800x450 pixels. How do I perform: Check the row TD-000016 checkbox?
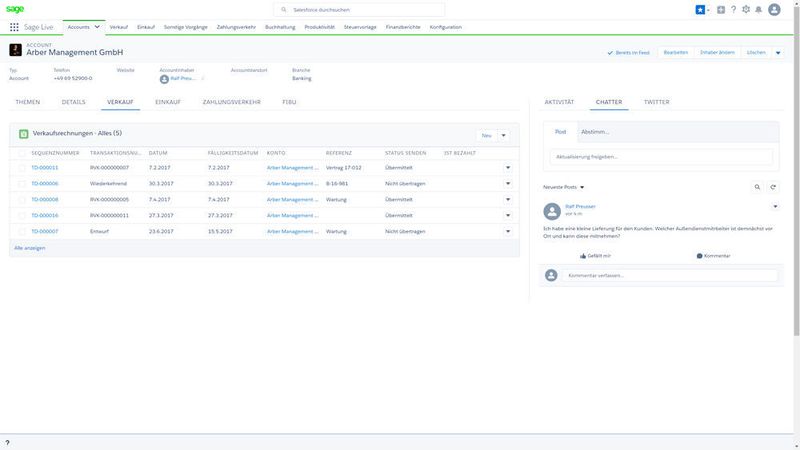pyautogui.click(x=21, y=216)
